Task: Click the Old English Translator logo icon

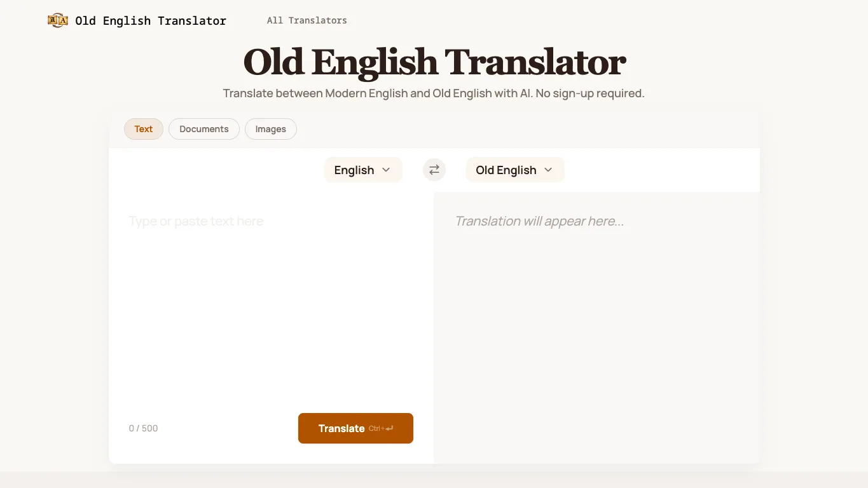Action: click(58, 21)
